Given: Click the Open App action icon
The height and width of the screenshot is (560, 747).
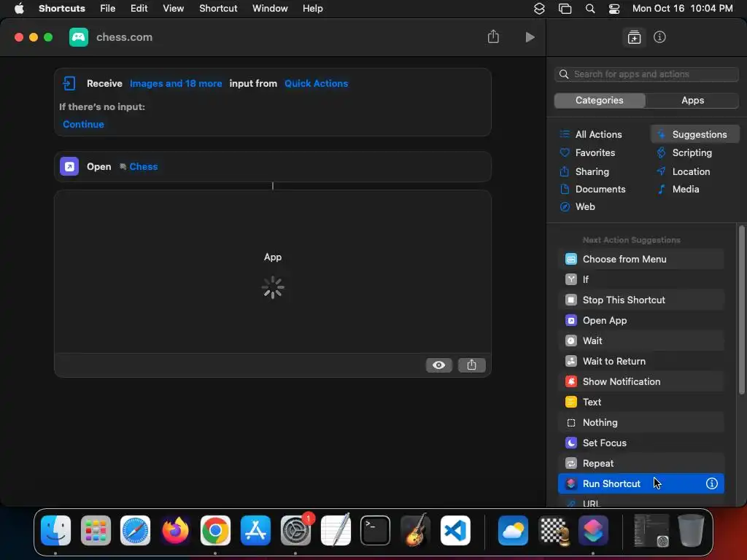Looking at the screenshot, I should coord(69,167).
